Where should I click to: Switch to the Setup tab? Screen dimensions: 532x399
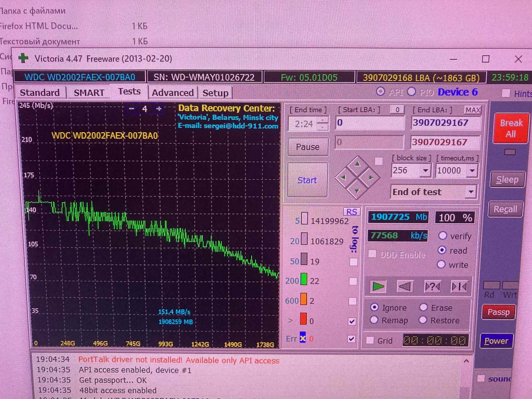[215, 93]
